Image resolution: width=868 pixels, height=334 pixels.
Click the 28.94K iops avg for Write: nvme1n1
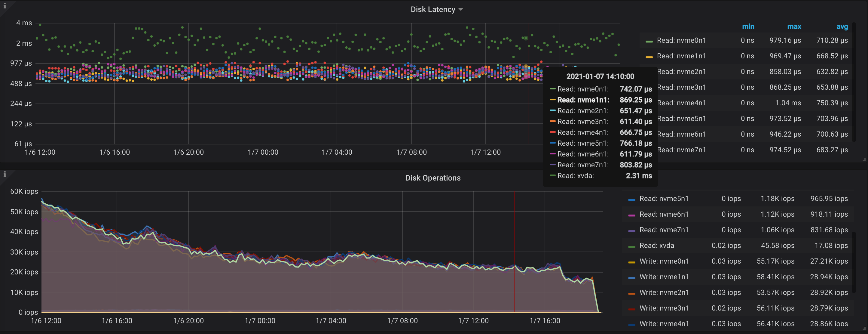[829, 277]
